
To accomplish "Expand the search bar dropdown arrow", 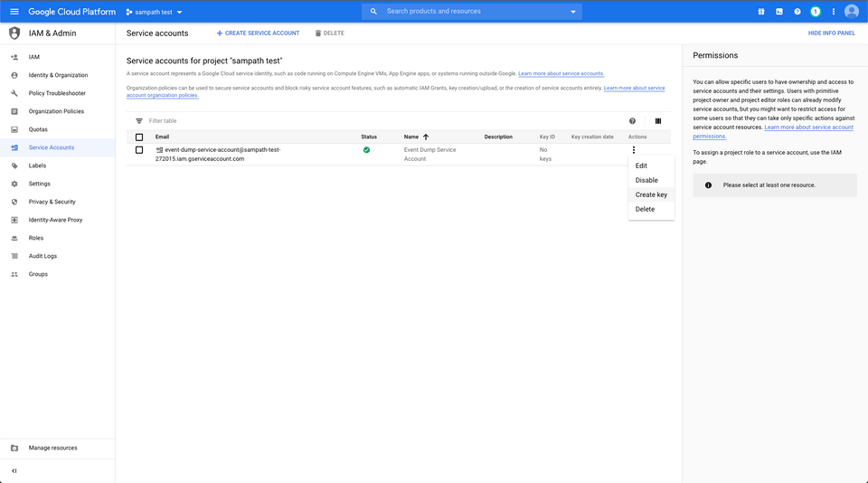I will click(x=573, y=12).
